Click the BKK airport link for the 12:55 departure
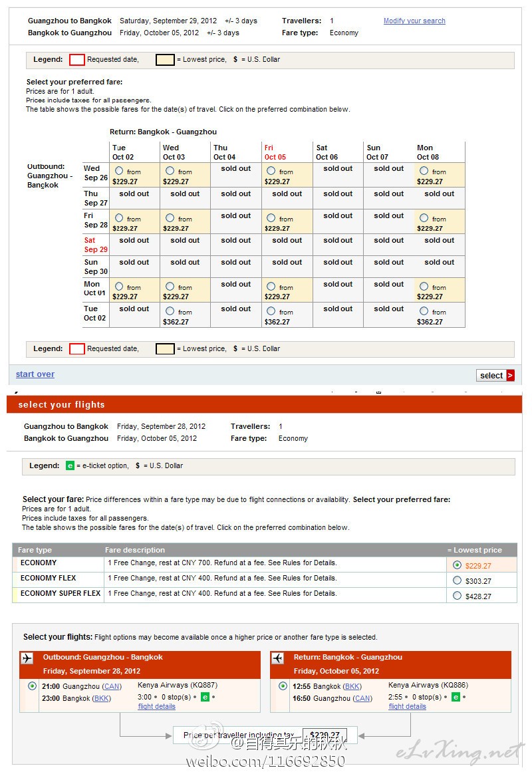Viewport: 532px width, 774px height. pos(352,687)
